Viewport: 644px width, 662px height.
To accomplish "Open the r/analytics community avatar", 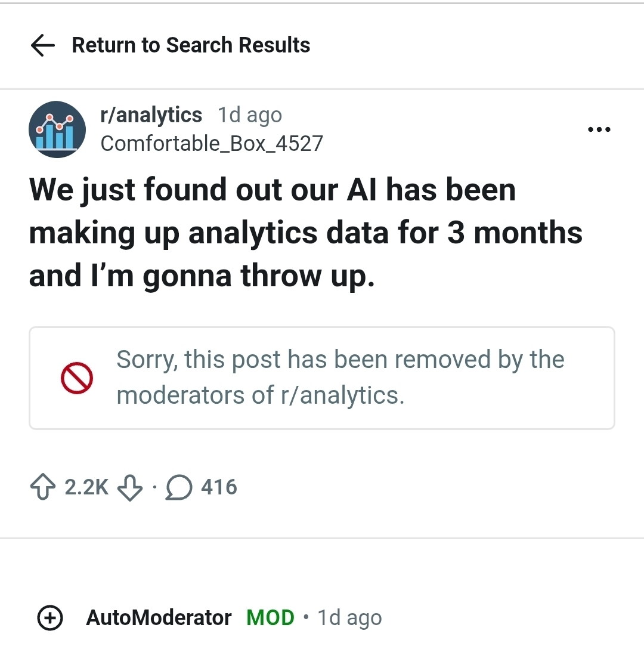I will click(x=57, y=129).
